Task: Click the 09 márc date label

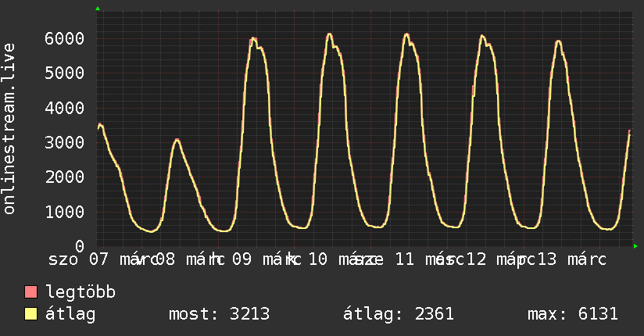Action: (267, 259)
